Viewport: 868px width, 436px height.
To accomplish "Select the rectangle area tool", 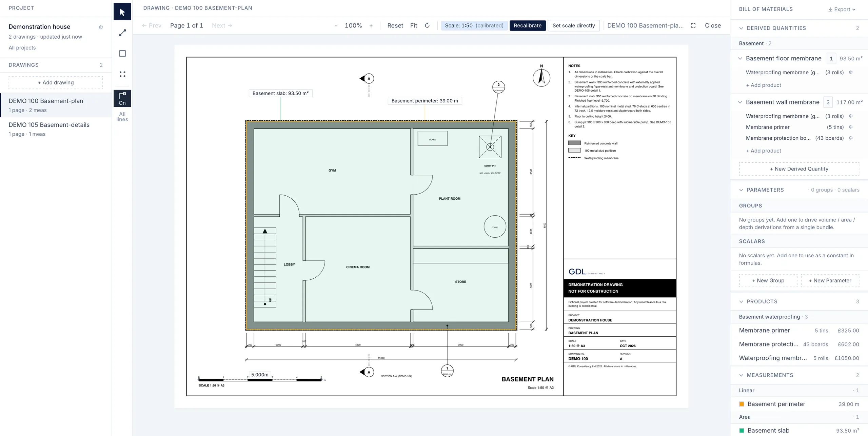I will 122,54.
